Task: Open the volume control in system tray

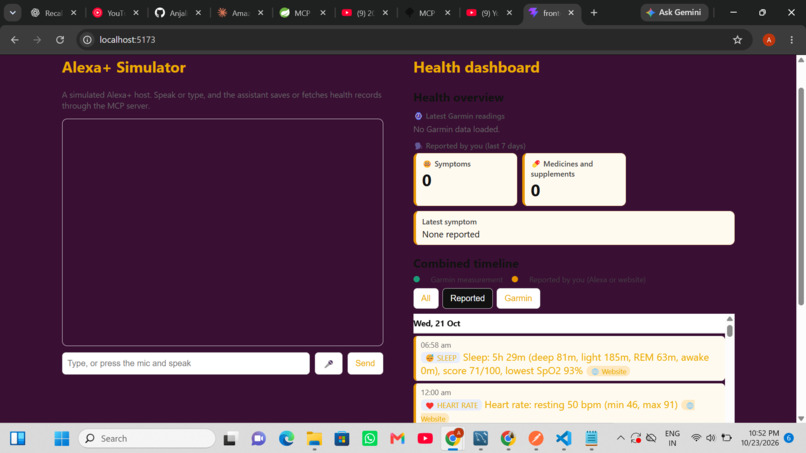Action: tap(711, 438)
